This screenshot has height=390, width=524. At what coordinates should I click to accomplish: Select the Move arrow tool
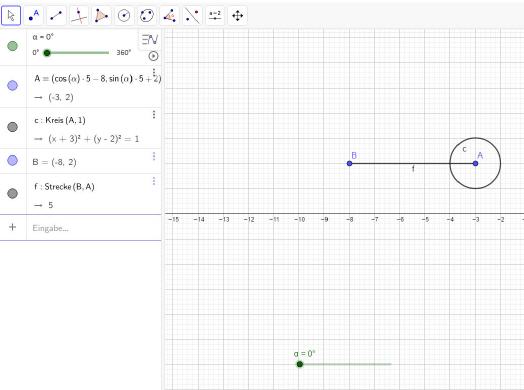[11, 15]
